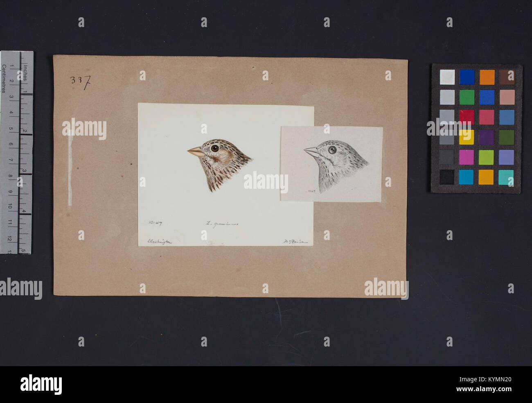Click the 'Centimetres' label on the ruler
Image resolution: width=532 pixels, height=403 pixels.
tap(4, 79)
